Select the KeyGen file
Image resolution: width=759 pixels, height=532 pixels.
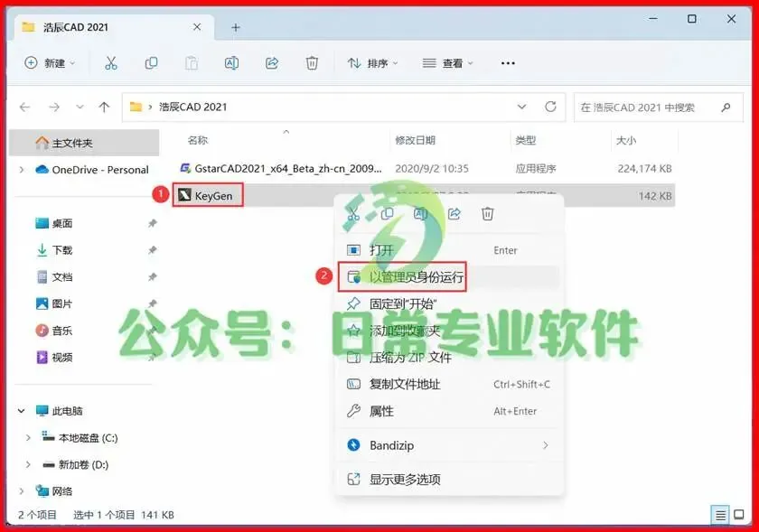(x=208, y=196)
